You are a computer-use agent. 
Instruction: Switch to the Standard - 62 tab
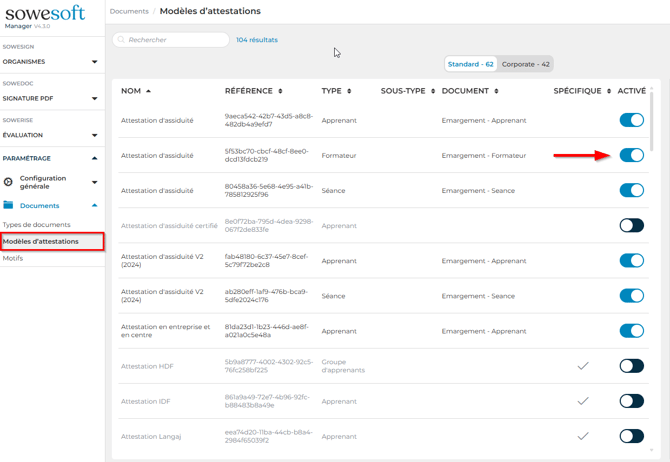point(470,64)
